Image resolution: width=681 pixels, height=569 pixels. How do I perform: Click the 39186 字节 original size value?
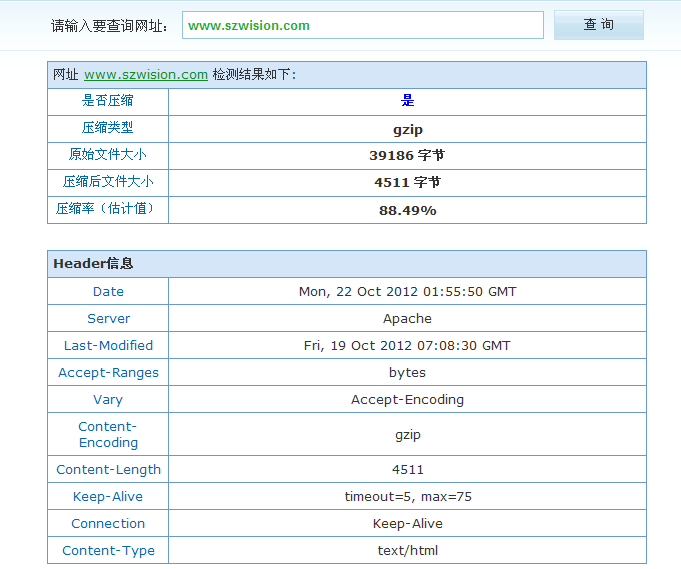coord(407,155)
